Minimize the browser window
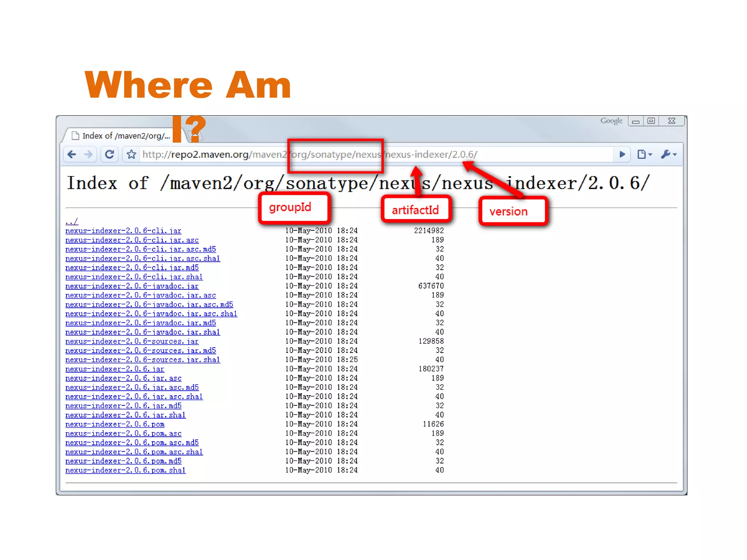Screen dimensions: 747x560 [x=636, y=121]
